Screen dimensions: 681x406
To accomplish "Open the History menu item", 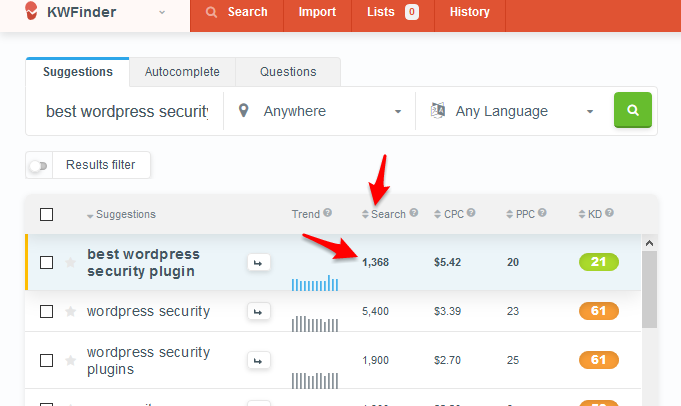I will tap(469, 12).
